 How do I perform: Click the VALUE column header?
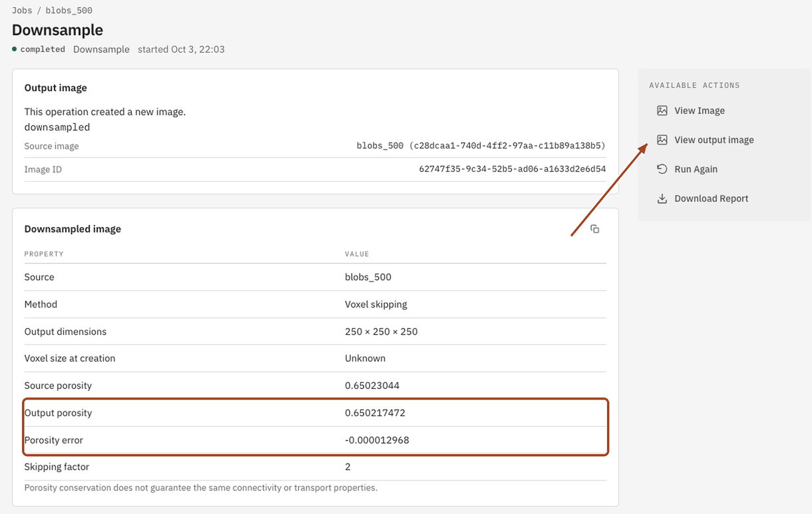(x=357, y=254)
